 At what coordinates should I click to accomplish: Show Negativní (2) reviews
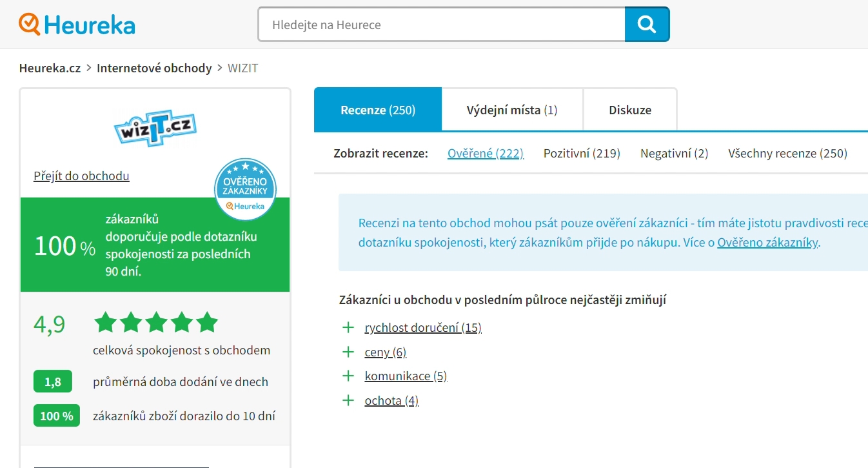tap(675, 153)
